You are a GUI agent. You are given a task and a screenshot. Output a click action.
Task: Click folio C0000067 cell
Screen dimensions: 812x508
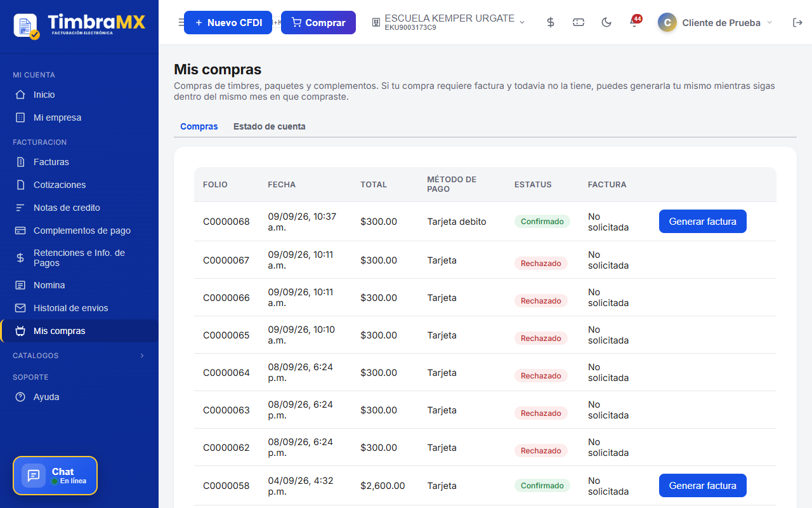pos(226,260)
